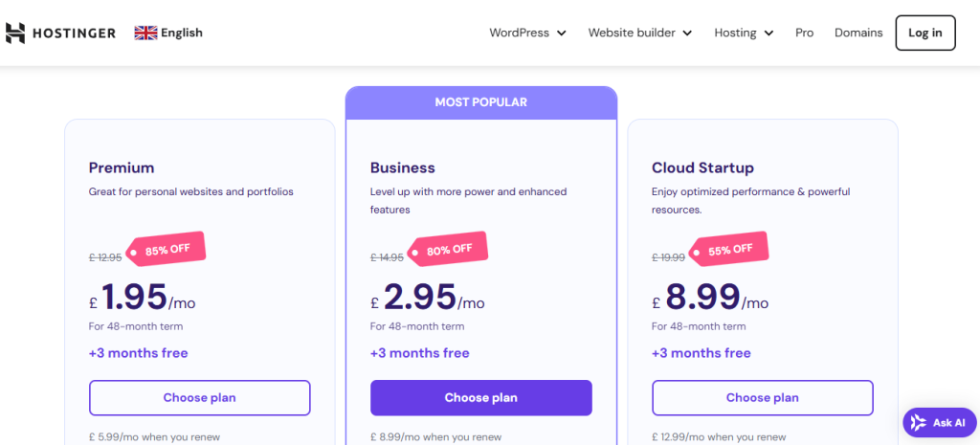Expand the WordPress dropdown menu

(x=527, y=33)
